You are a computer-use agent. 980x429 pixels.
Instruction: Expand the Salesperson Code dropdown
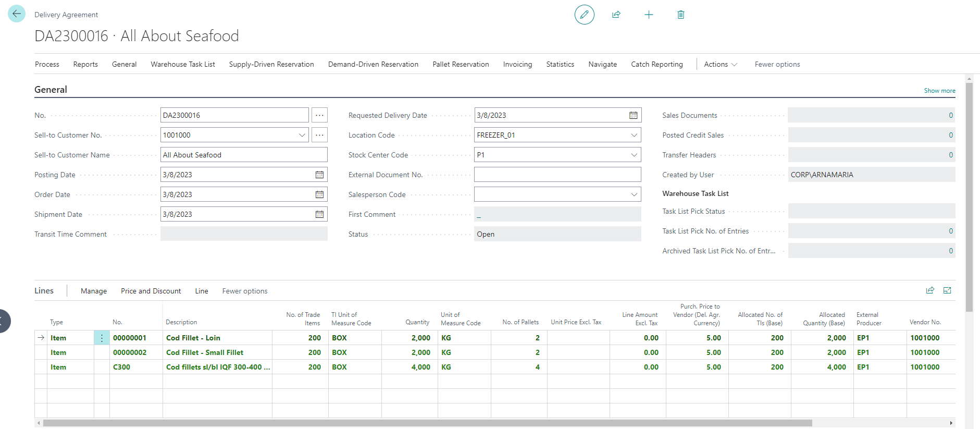pos(634,194)
